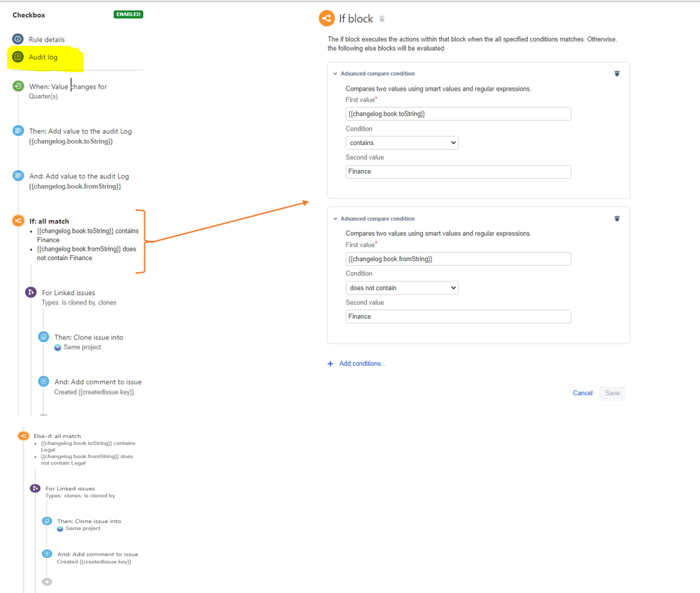700x593 pixels.
Task: Open the highlighted Audit log sidebar item
Action: coord(41,56)
